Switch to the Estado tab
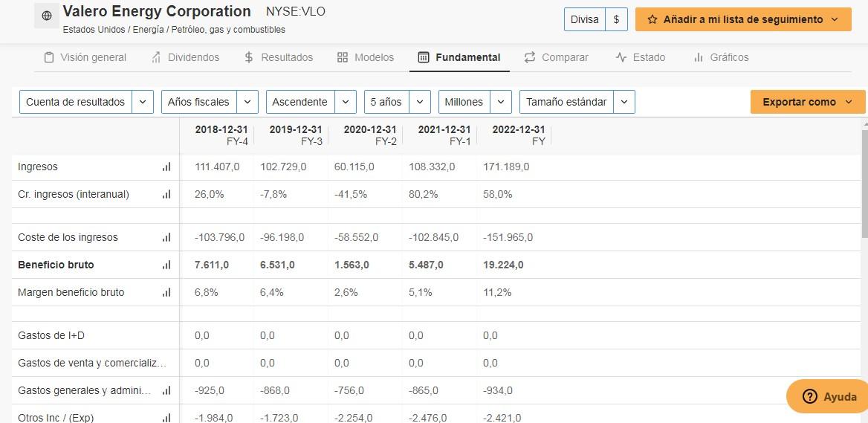Screen dimensions: 868x423 (x=641, y=57)
